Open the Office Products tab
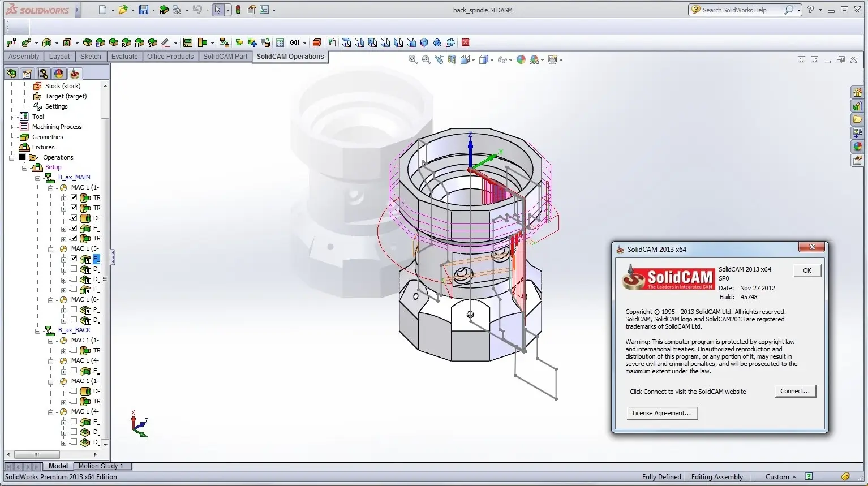The height and width of the screenshot is (486, 868). coord(170,57)
